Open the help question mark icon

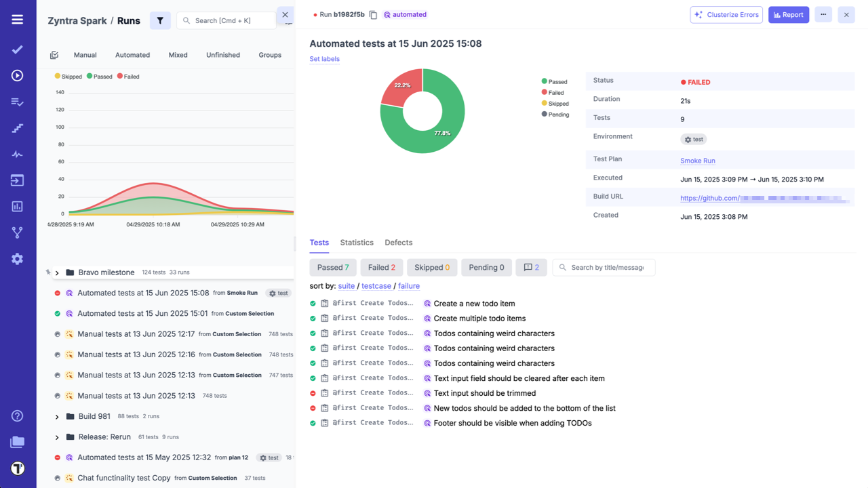(17, 415)
